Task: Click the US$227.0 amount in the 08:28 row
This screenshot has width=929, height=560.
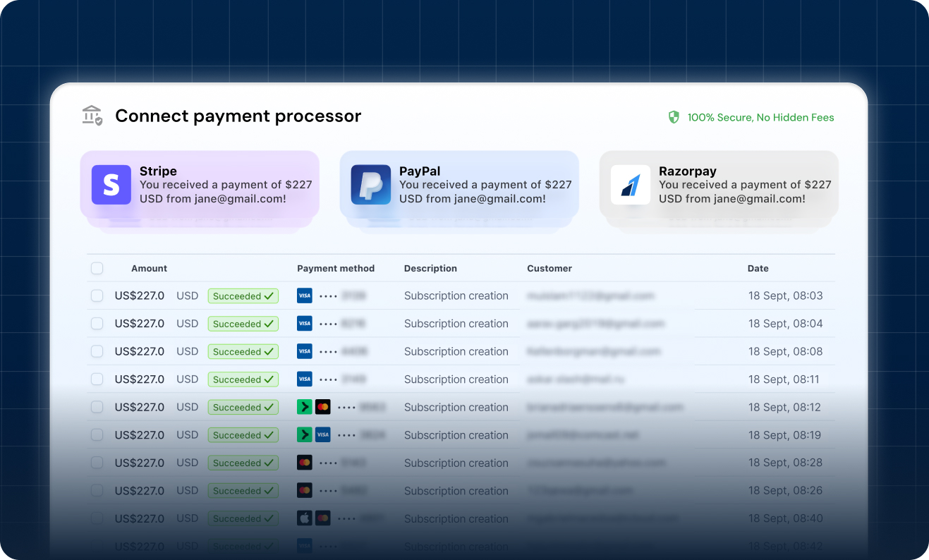Action: pos(140,463)
